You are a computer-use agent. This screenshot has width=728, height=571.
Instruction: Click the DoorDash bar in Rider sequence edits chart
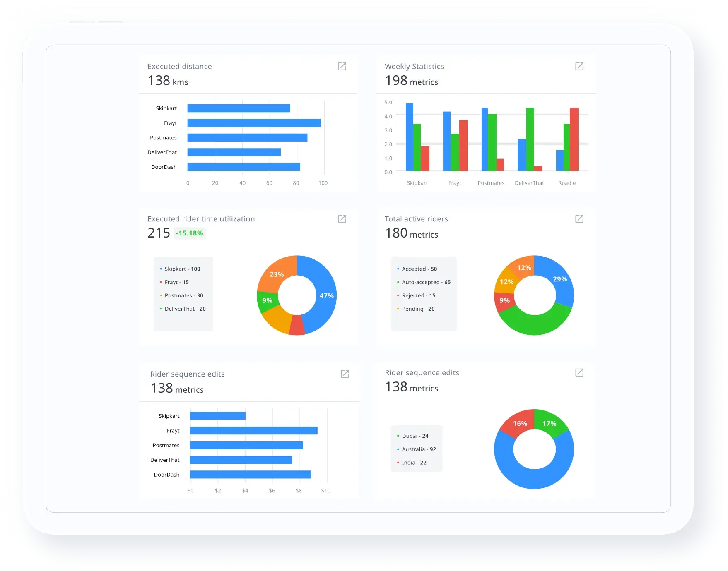click(251, 475)
